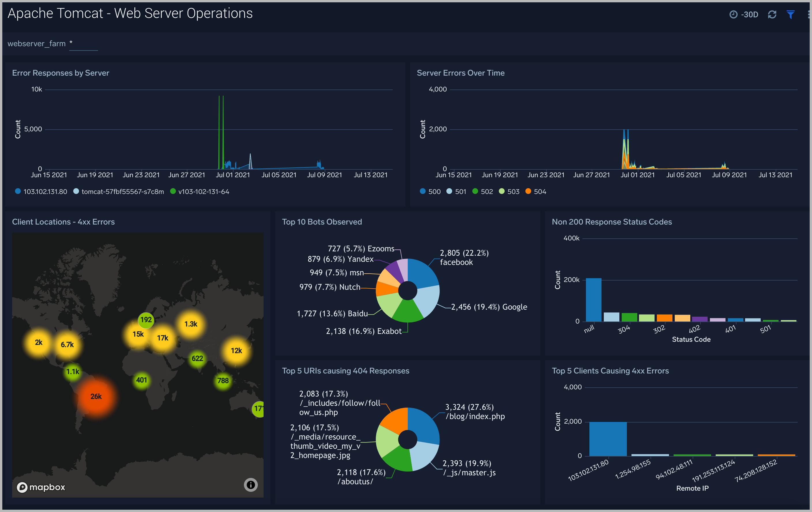Open the filter funnel icon

790,14
